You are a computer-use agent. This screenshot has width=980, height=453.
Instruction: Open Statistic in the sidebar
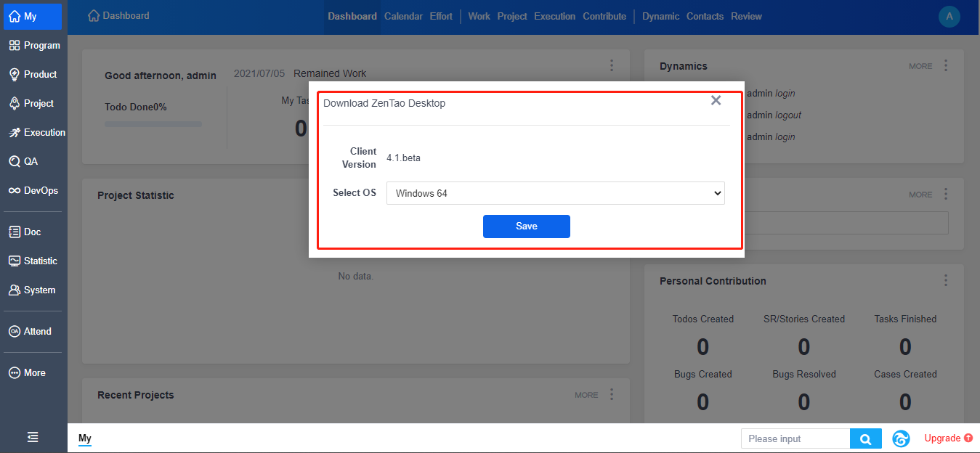33,261
